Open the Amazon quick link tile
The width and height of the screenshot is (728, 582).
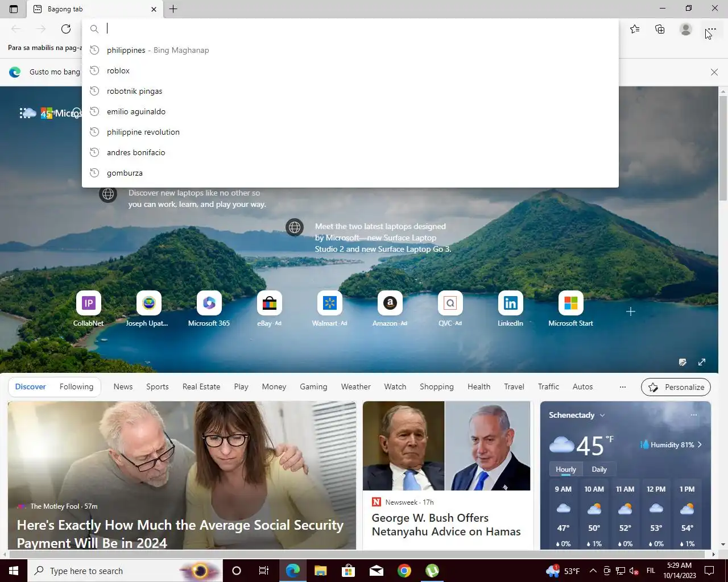tap(390, 309)
